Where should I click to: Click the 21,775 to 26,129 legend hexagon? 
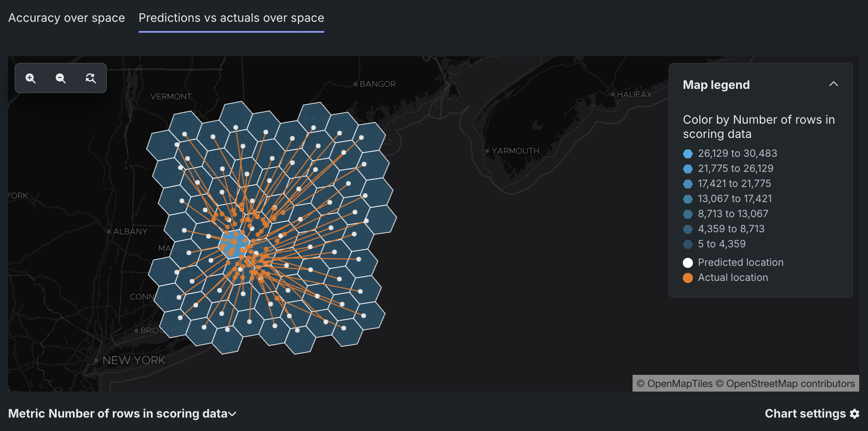tap(688, 169)
